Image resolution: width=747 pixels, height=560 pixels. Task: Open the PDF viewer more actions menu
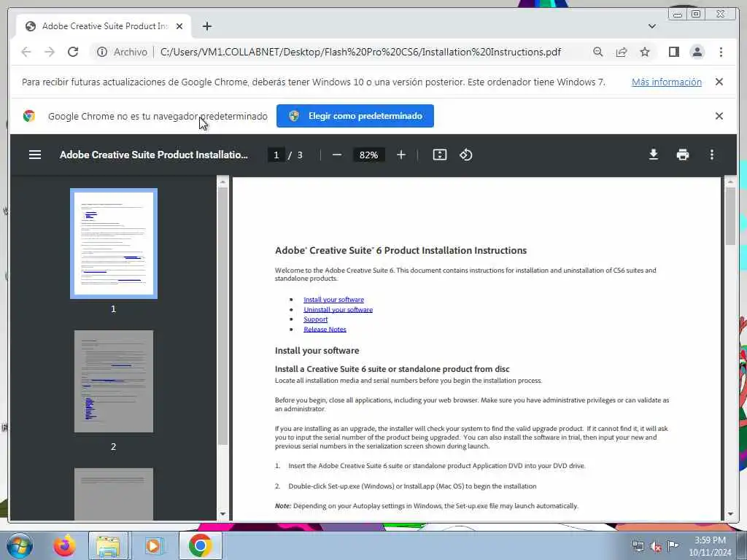coord(712,155)
